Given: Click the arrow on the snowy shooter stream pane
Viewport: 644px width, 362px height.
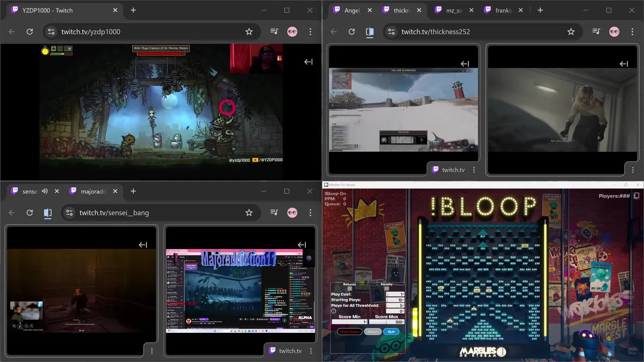Looking at the screenshot, I should pyautogui.click(x=465, y=64).
